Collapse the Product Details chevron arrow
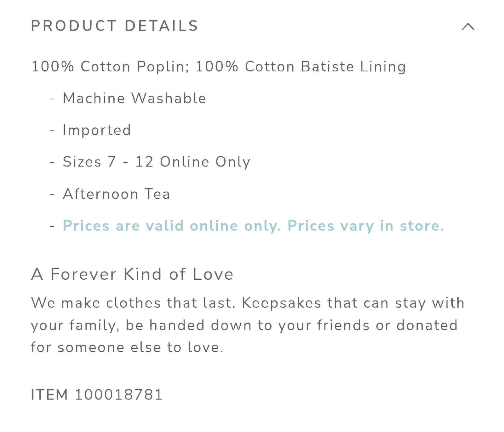This screenshot has height=432, width=504. pos(468,26)
